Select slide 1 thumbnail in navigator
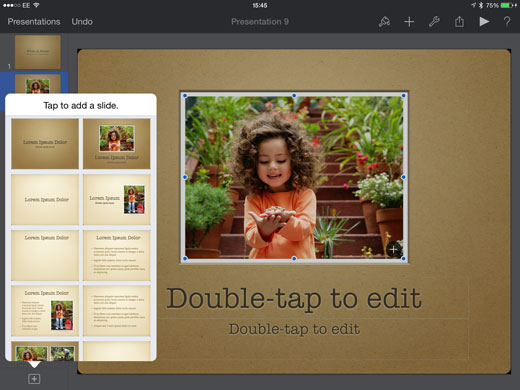 pyautogui.click(x=38, y=52)
